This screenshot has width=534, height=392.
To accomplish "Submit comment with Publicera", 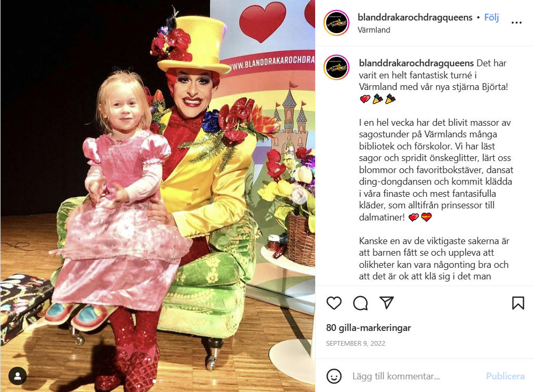I will pyautogui.click(x=505, y=376).
